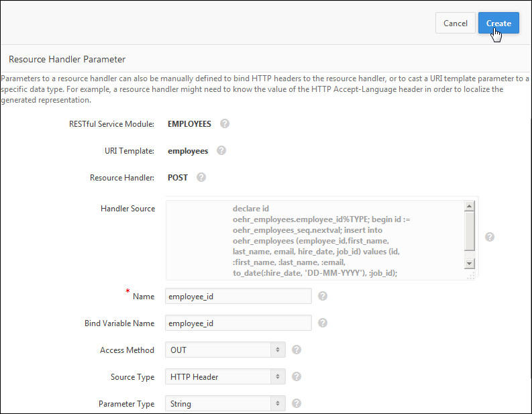The height and width of the screenshot is (414, 532).
Task: Open help icon beside URI Template
Action: pyautogui.click(x=221, y=150)
